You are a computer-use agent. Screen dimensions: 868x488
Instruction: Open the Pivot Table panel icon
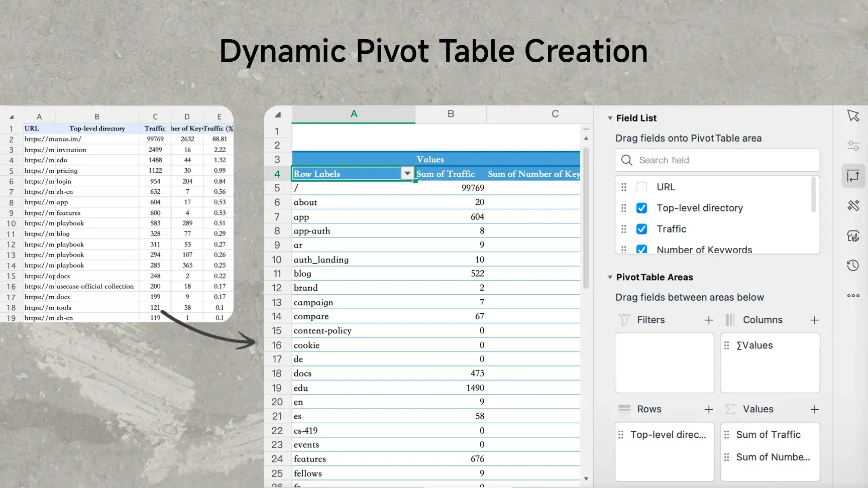[853, 176]
